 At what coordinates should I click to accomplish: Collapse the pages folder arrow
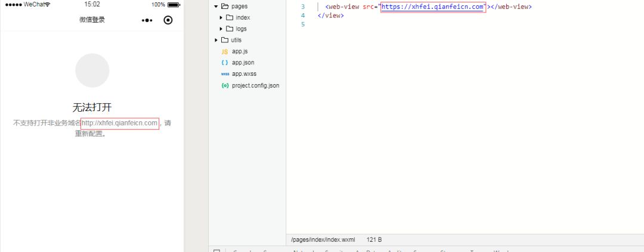click(x=216, y=6)
